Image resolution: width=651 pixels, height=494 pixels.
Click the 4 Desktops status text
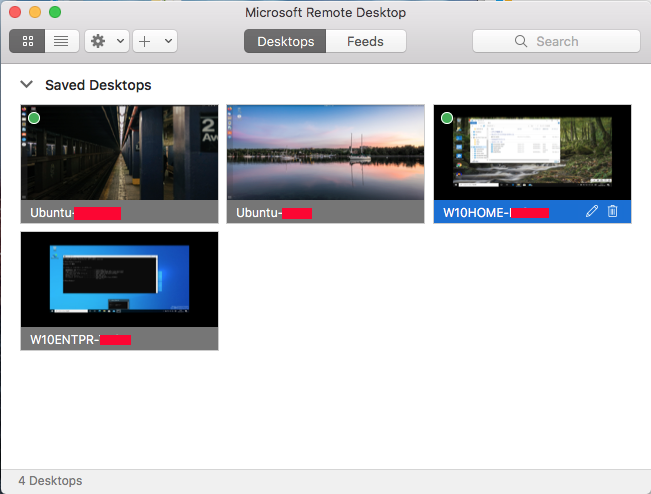(50, 481)
